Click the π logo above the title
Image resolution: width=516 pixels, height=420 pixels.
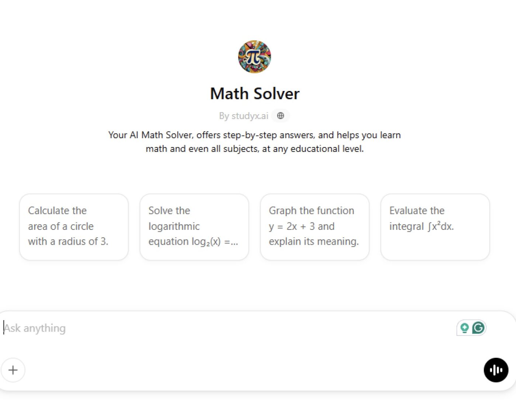254,56
